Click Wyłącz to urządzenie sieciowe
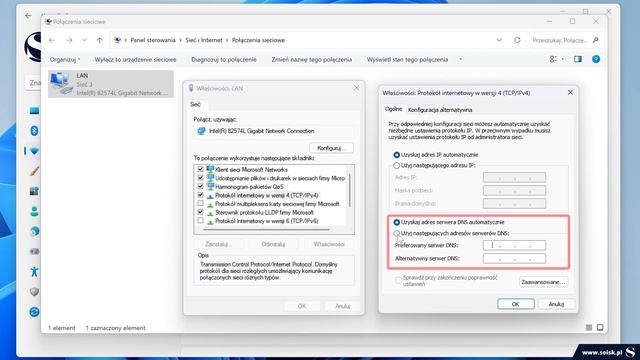Screen dimensions: 640x360 click(x=135, y=60)
